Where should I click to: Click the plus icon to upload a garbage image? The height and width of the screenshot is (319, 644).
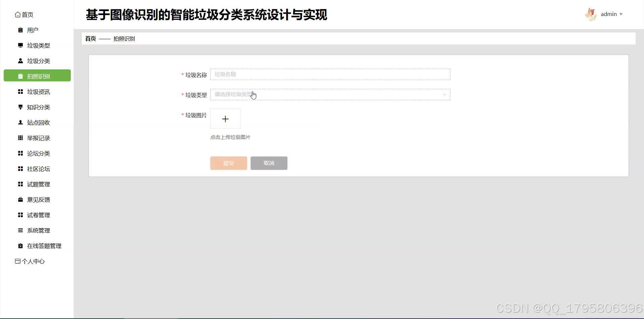coord(225,119)
